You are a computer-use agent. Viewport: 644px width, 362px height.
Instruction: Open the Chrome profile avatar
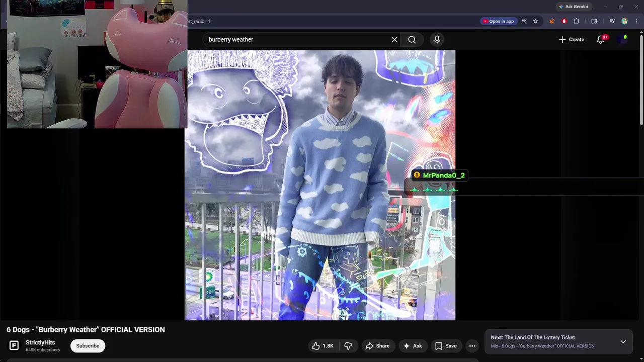point(624,21)
